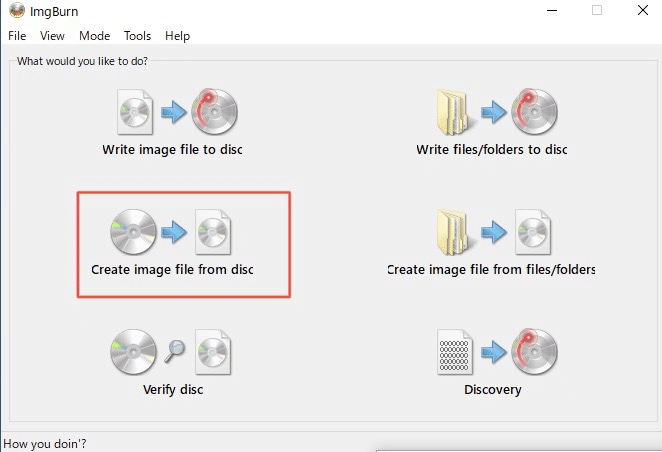Image resolution: width=662 pixels, height=452 pixels.
Task: Click the Write files/folders to disc icon
Action: [x=497, y=112]
